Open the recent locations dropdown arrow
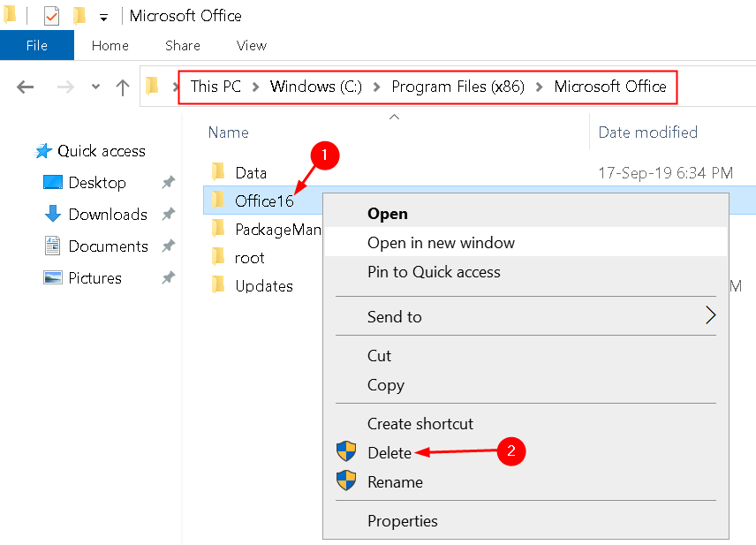This screenshot has height=545, width=756. (x=95, y=87)
